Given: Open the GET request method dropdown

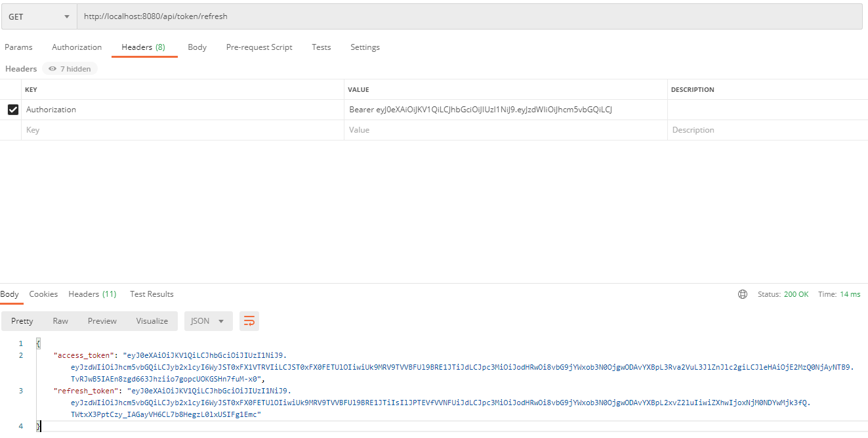Looking at the screenshot, I should [38, 16].
